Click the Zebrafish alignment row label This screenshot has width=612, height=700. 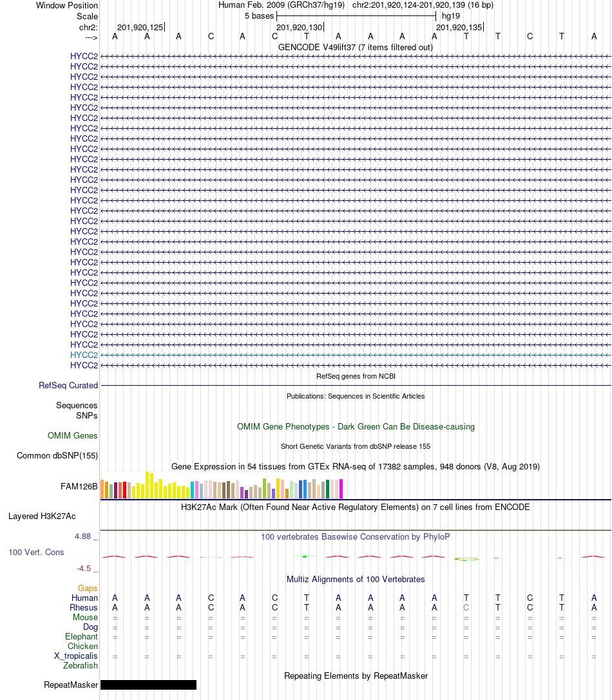[x=81, y=666]
